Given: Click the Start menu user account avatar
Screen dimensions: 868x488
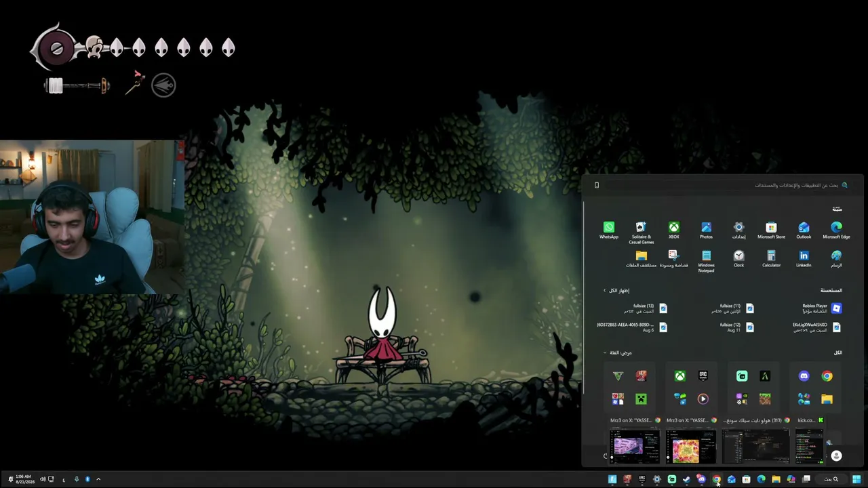Looking at the screenshot, I should pos(836,456).
